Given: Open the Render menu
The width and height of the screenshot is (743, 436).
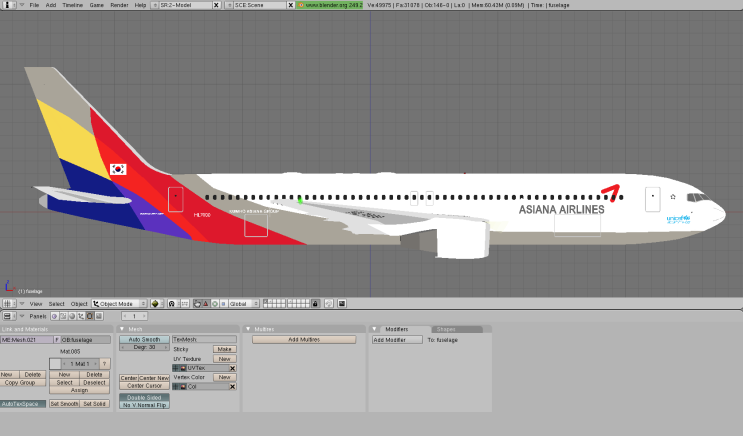Looking at the screenshot, I should [119, 5].
